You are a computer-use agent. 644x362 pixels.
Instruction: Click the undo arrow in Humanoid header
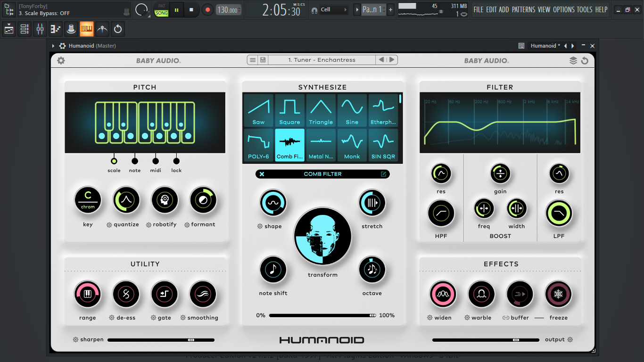point(585,60)
